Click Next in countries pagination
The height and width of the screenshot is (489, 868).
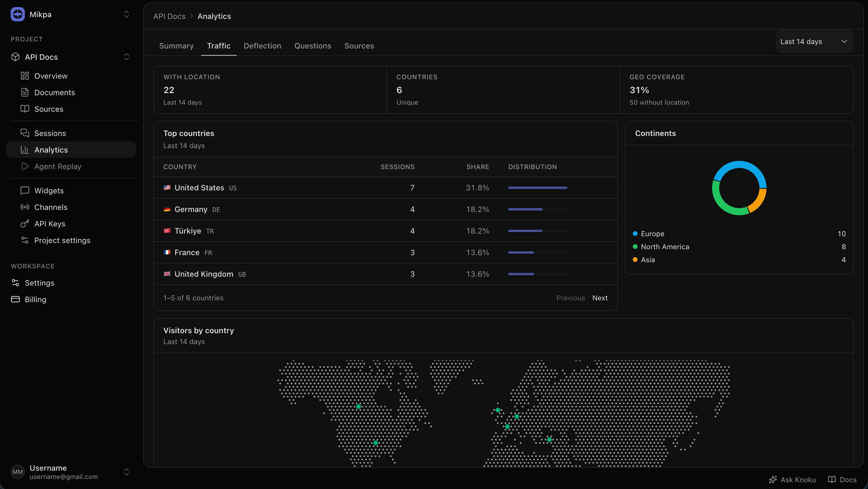(600, 298)
